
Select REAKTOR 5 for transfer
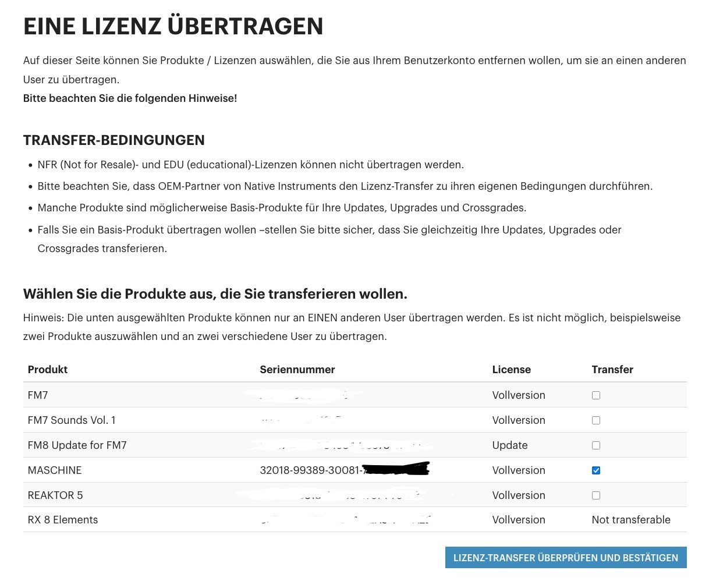tap(595, 495)
